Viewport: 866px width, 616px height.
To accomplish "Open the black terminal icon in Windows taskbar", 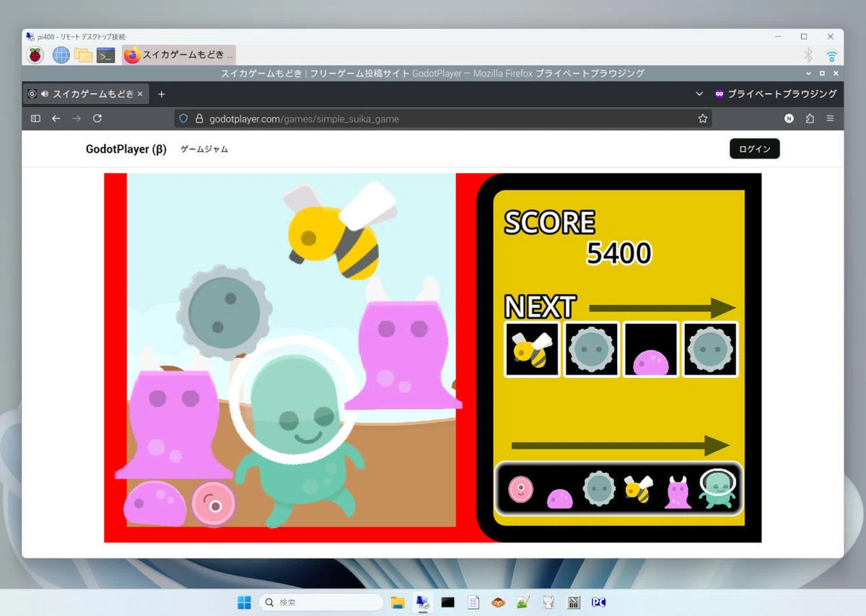I will pyautogui.click(x=448, y=602).
